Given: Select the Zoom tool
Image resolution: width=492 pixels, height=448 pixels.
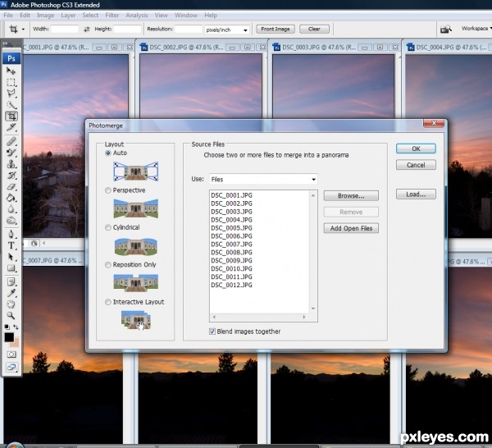Looking at the screenshot, I should click(x=11, y=316).
